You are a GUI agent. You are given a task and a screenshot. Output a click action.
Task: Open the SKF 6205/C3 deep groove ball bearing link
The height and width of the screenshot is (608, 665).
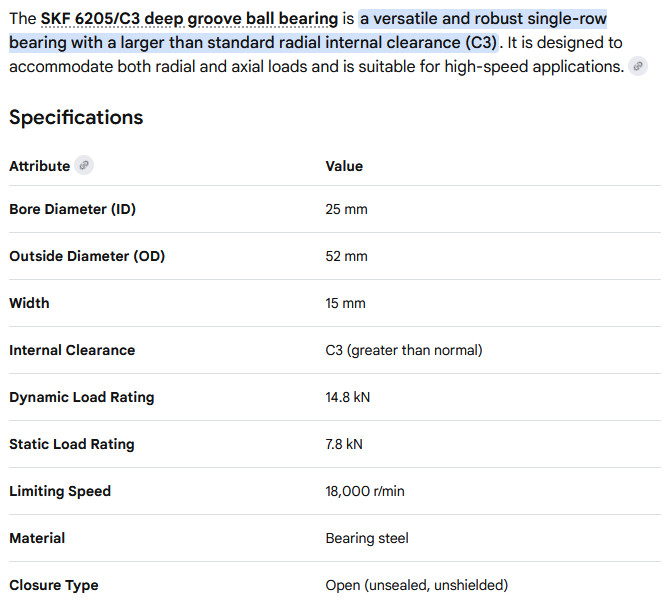click(x=189, y=19)
